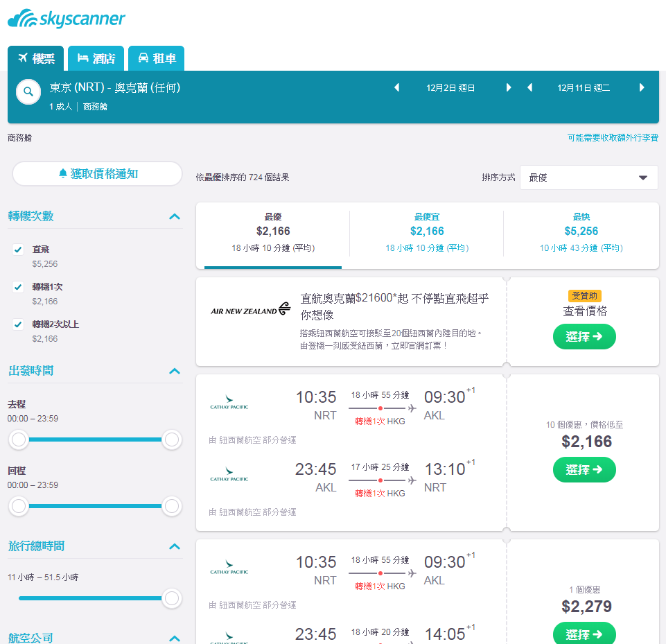The height and width of the screenshot is (644, 666).
Task: Collapse the 轉機次數 filter section
Action: 175,217
